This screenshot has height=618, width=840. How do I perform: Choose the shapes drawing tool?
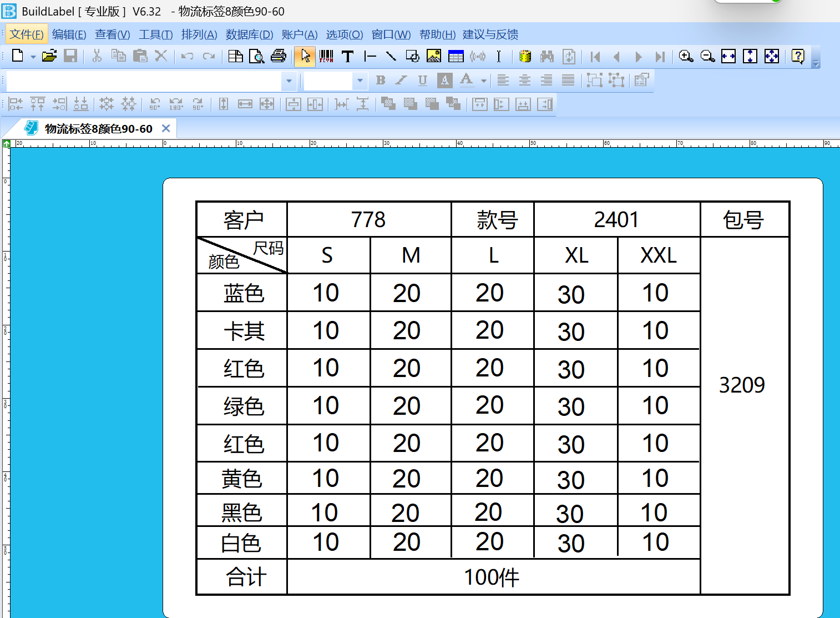click(412, 56)
